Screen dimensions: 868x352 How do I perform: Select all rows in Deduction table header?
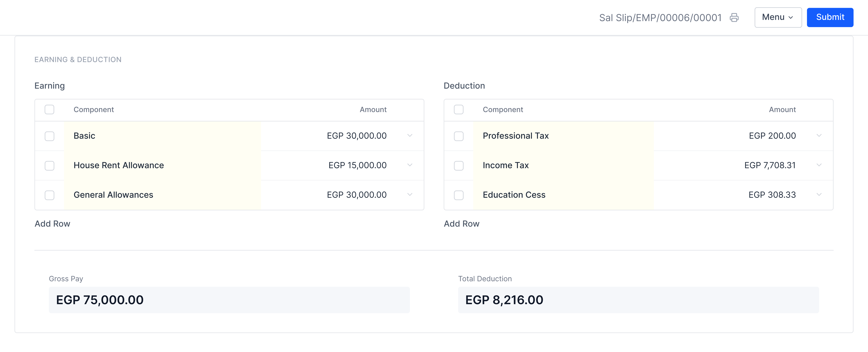459,110
